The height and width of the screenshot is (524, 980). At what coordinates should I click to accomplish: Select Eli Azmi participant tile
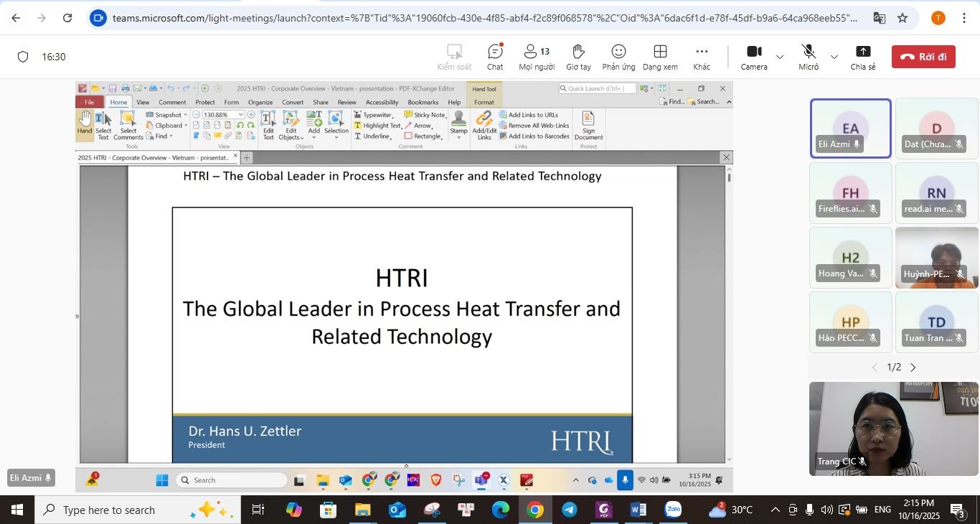tap(850, 128)
